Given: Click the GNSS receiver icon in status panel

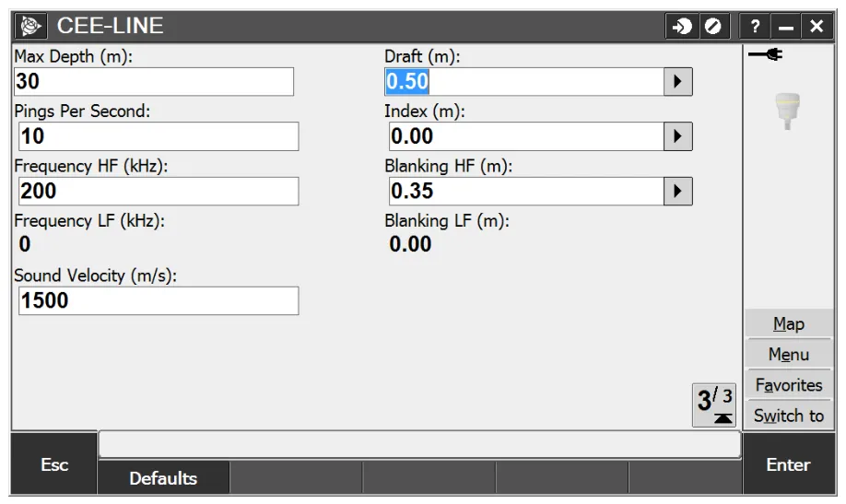Looking at the screenshot, I should click(787, 111).
